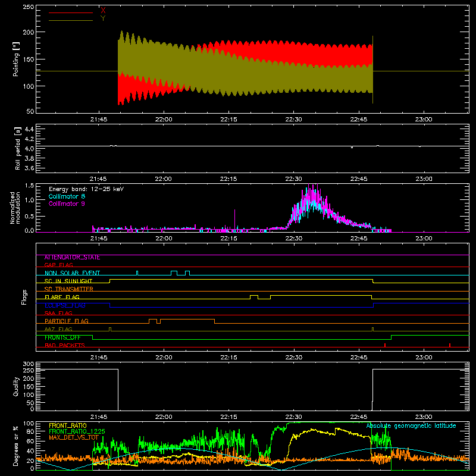Click the BAD_PACKETS flag label
Viewport: 476px width, 476px height.
tap(65, 345)
